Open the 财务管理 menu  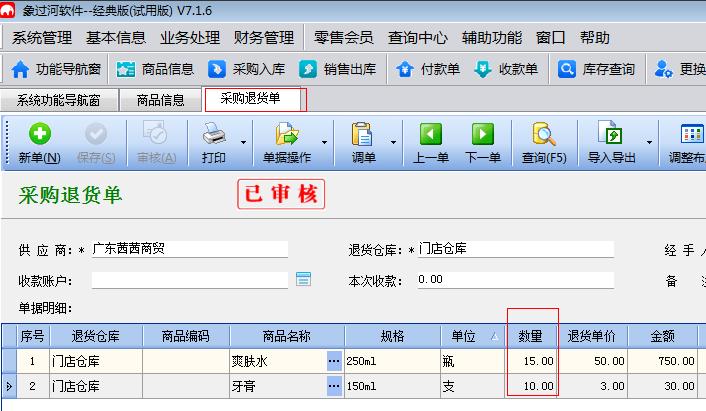click(264, 37)
